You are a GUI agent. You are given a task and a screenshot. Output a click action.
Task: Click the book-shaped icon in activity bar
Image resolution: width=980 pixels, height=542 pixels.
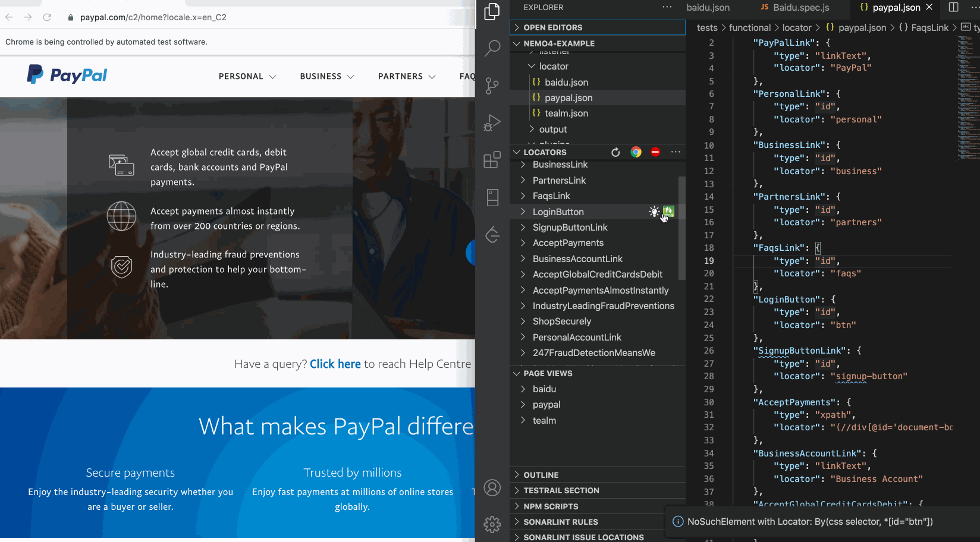492,197
